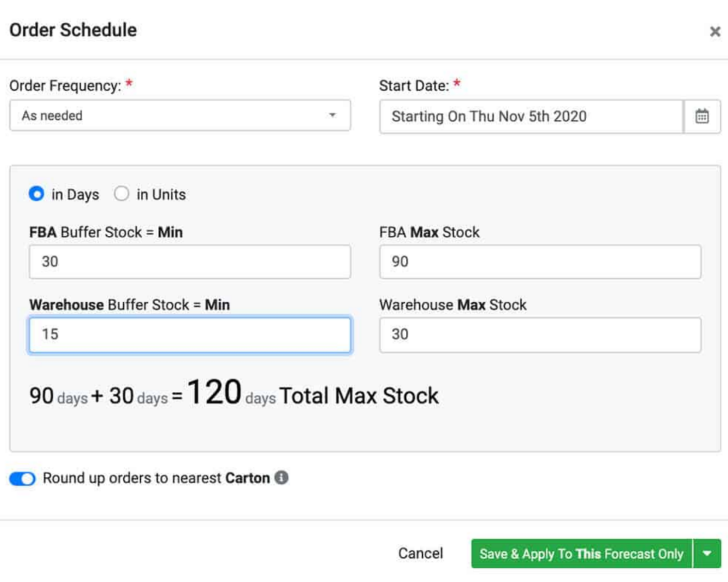
Task: Click the Cancel button
Action: 420,553
